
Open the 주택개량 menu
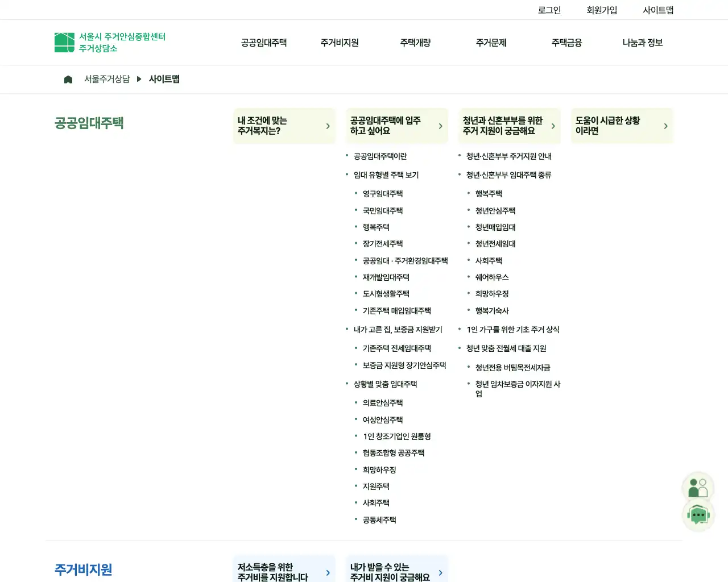415,43
